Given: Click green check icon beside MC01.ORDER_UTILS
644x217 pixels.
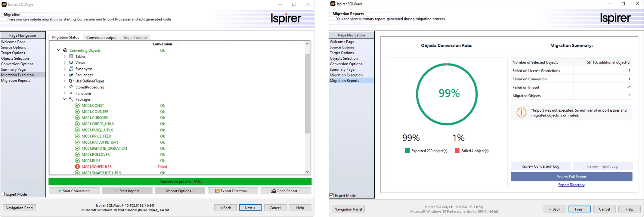Looking at the screenshot, I should 77,124.
